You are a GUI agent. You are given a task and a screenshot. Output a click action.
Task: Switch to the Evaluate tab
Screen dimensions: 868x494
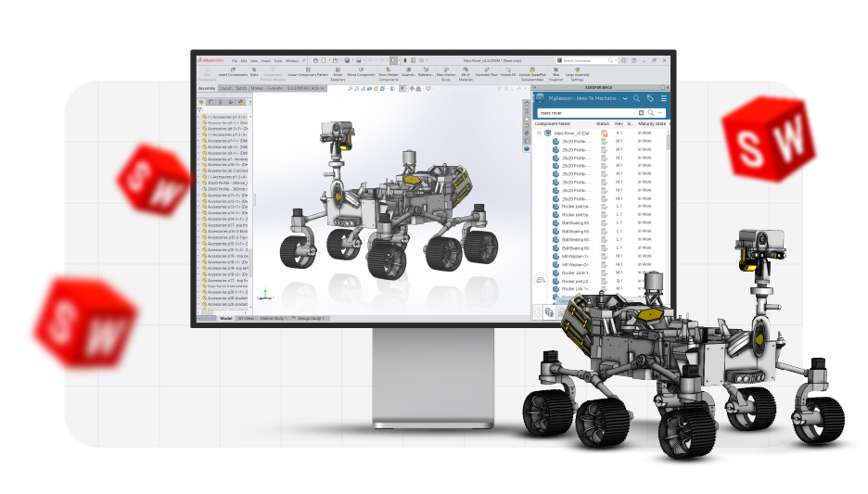275,88
